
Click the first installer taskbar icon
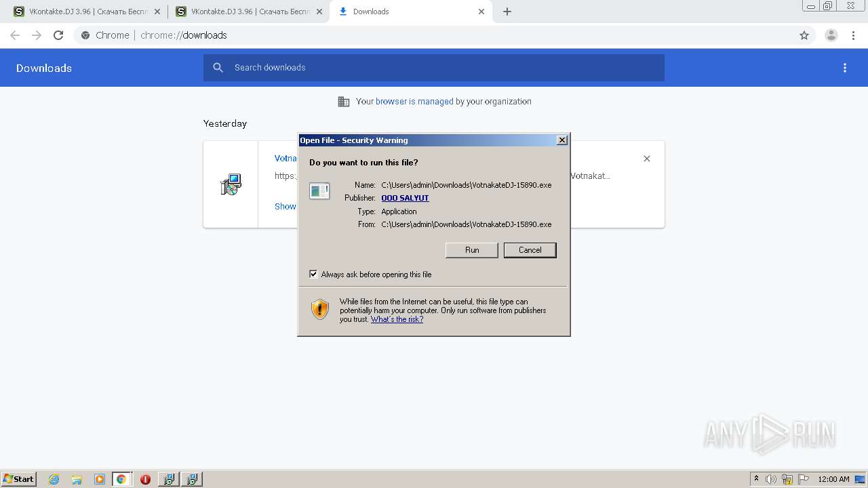click(x=168, y=479)
